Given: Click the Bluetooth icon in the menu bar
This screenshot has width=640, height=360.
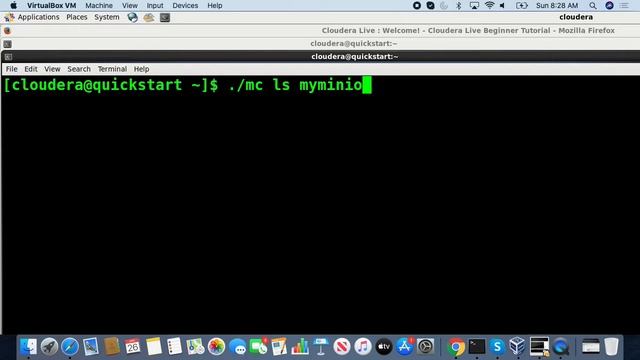Looking at the screenshot, I should (x=459, y=5).
